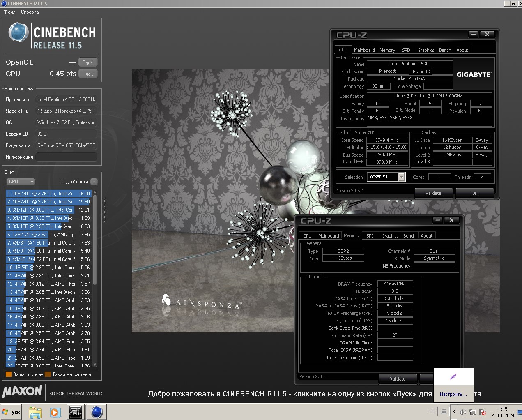Switch to Bench tab in lower CPU-Z
This screenshot has height=420, width=522.
(409, 236)
